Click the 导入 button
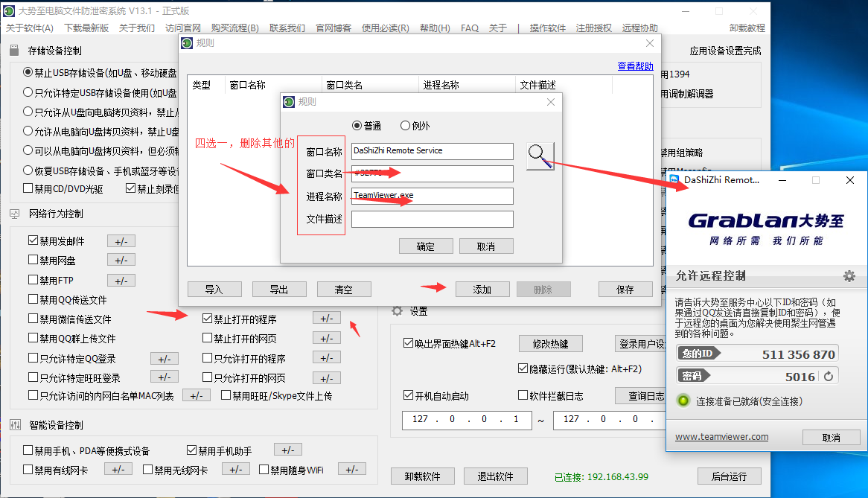The image size is (868, 498). tap(214, 290)
